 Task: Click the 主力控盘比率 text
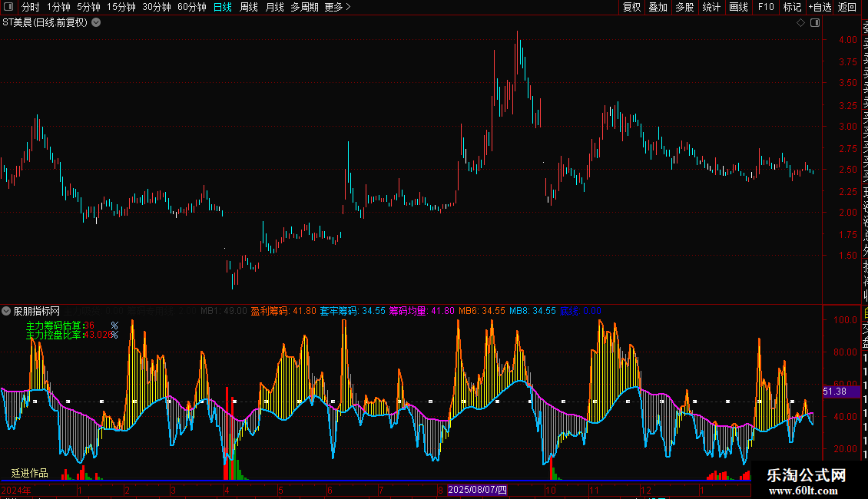click(x=54, y=335)
